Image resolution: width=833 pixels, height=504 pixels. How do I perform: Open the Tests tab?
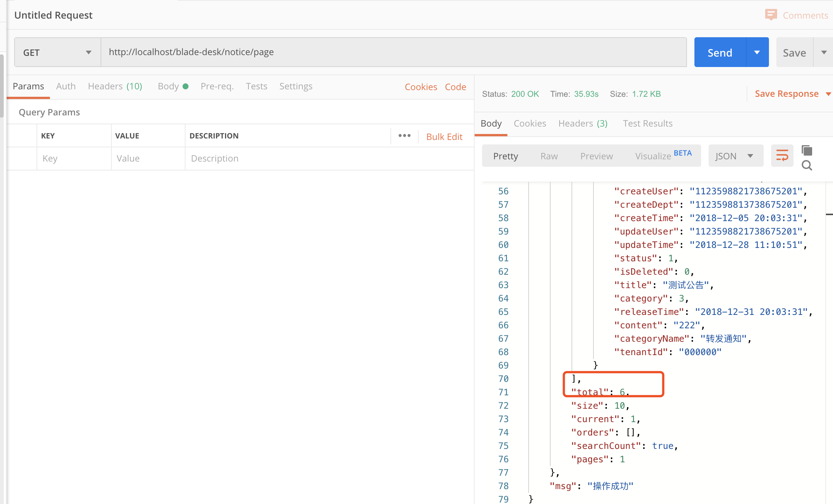[256, 86]
